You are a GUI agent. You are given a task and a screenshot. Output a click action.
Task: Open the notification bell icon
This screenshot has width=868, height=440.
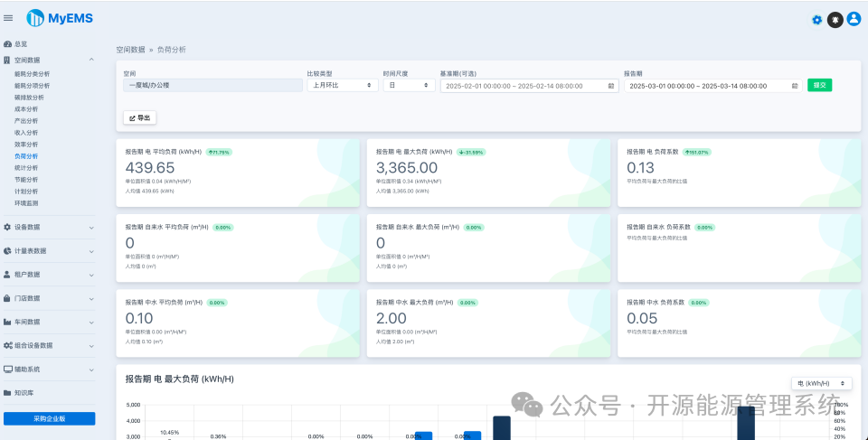[x=835, y=20]
